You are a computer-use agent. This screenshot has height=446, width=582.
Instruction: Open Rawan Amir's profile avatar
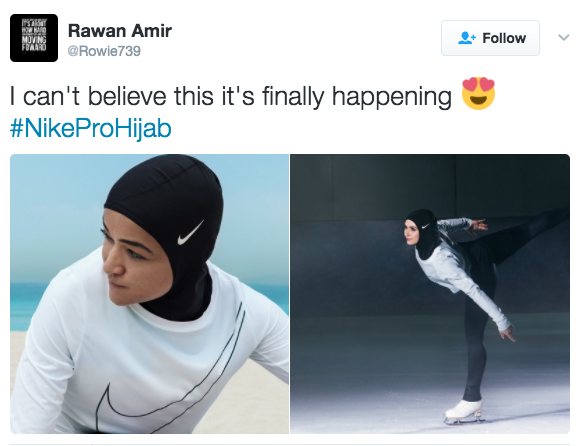point(34,38)
